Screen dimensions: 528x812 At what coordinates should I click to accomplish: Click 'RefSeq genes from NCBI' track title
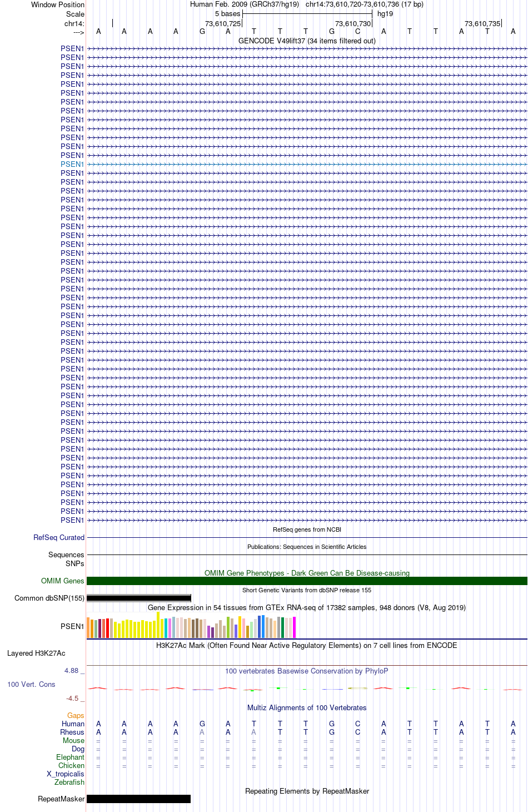point(307,529)
